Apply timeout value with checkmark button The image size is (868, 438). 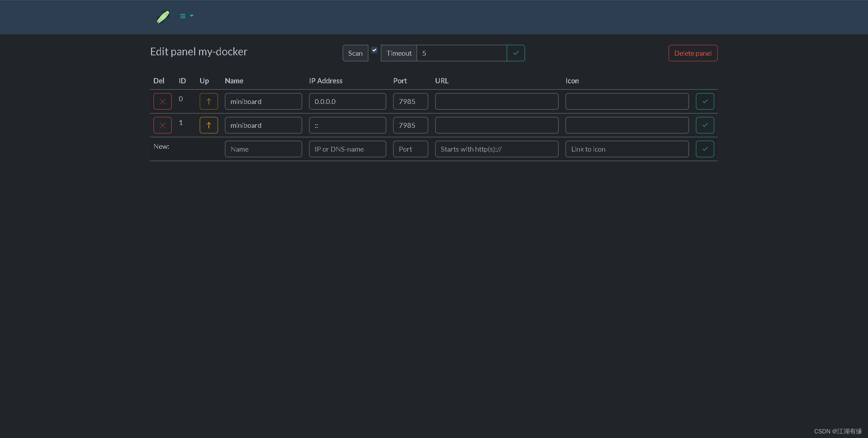point(515,53)
